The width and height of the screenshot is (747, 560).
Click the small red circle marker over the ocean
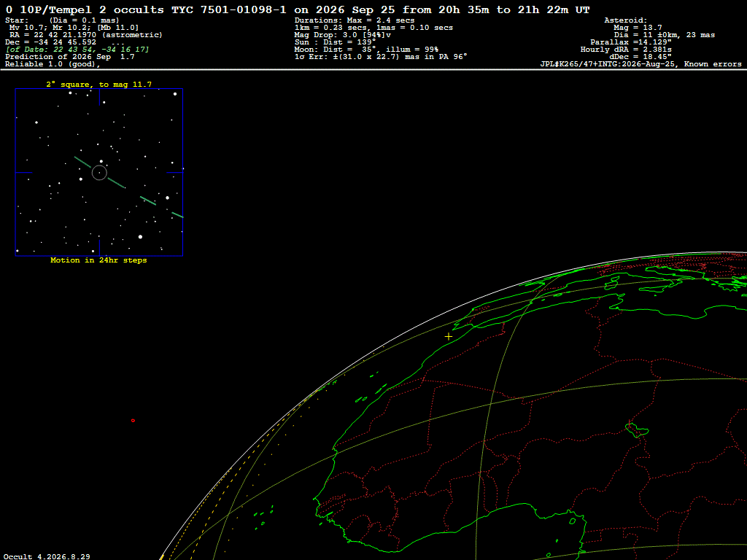(133, 421)
